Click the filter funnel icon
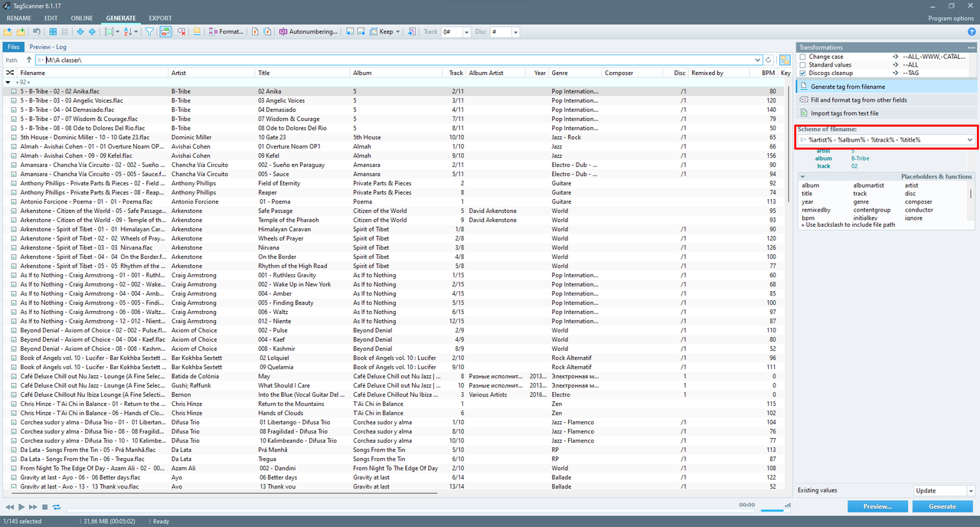The width and height of the screenshot is (980, 527). tap(149, 32)
